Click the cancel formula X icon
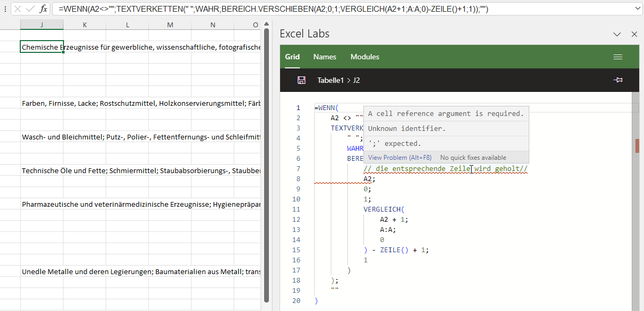644x311 pixels. pyautogui.click(x=18, y=9)
